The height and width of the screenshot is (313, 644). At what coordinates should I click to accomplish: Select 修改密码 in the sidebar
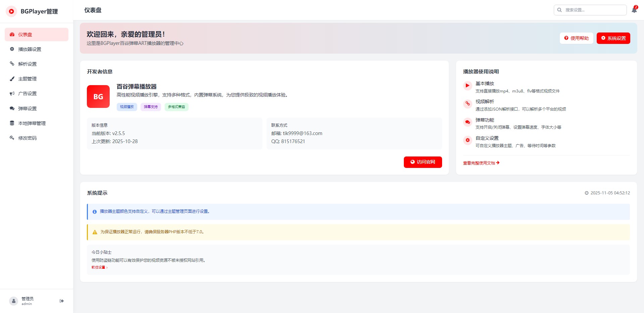pyautogui.click(x=27, y=138)
